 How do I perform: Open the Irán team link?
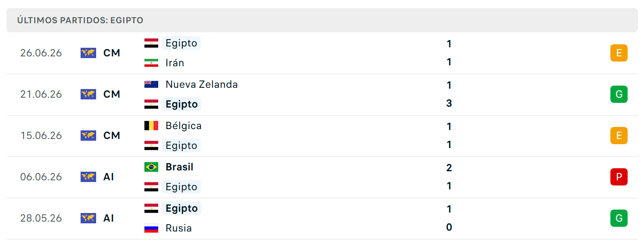click(175, 63)
